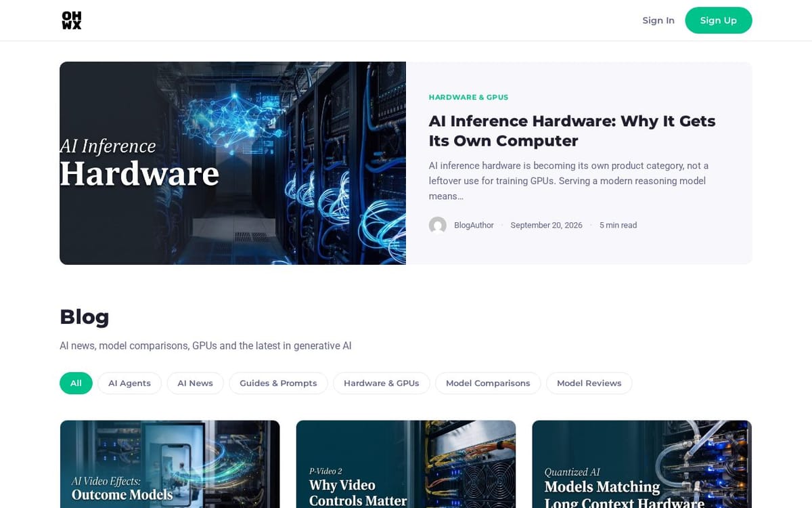Click the blog subtitle about AI news and GPUs

pyautogui.click(x=206, y=345)
